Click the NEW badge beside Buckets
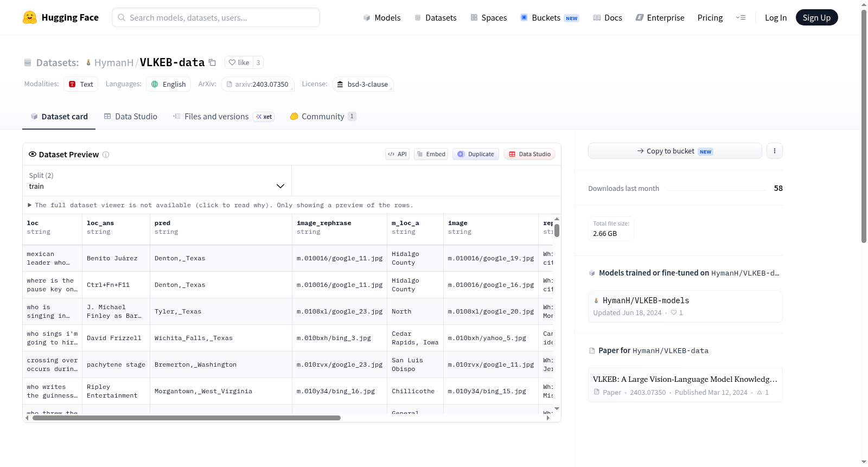 pyautogui.click(x=572, y=18)
